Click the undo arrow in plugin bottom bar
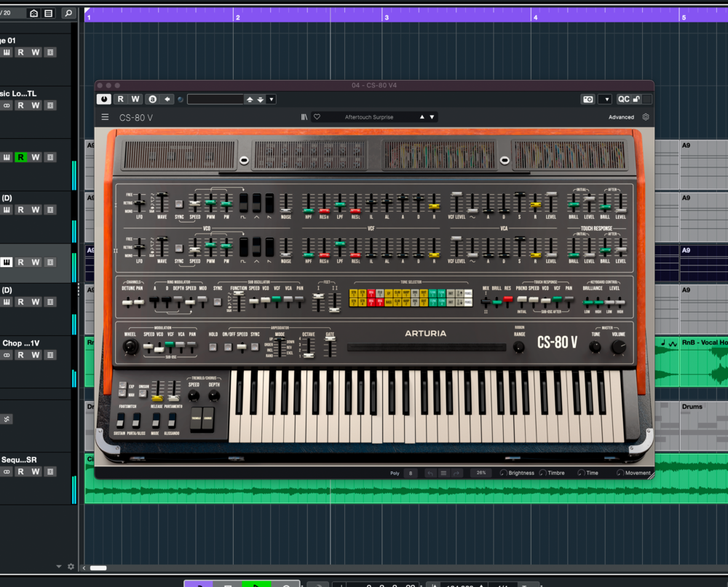728x587 pixels. [431, 473]
